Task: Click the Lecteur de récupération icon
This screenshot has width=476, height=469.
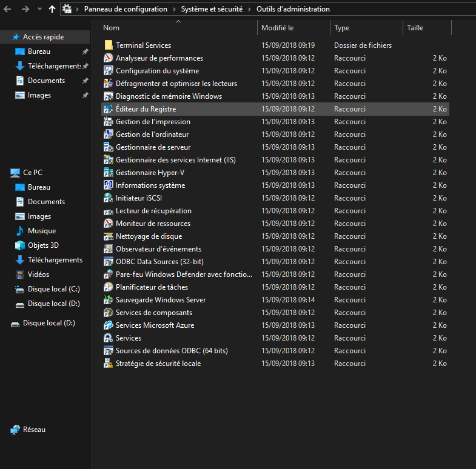Action: tap(109, 211)
